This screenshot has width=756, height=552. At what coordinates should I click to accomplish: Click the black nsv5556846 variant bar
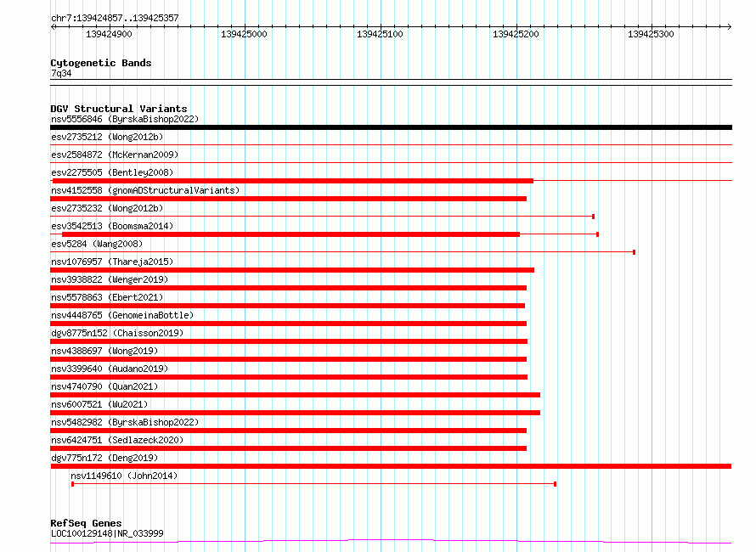coord(391,127)
